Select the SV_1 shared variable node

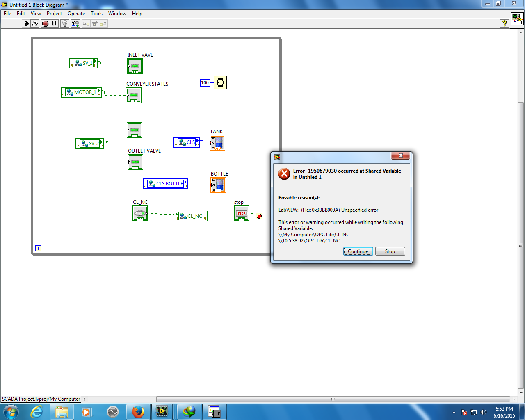click(x=84, y=63)
